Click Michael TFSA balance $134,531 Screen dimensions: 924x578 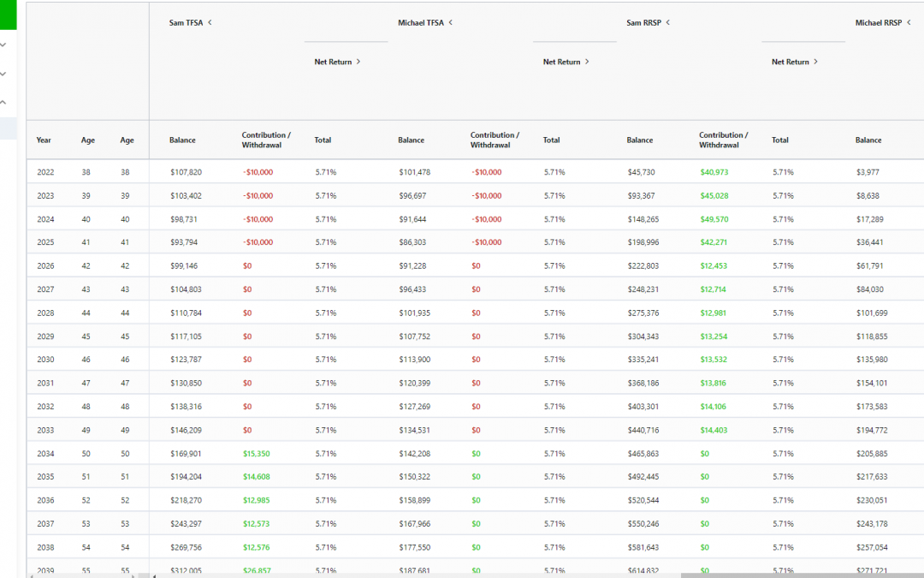pyautogui.click(x=415, y=430)
